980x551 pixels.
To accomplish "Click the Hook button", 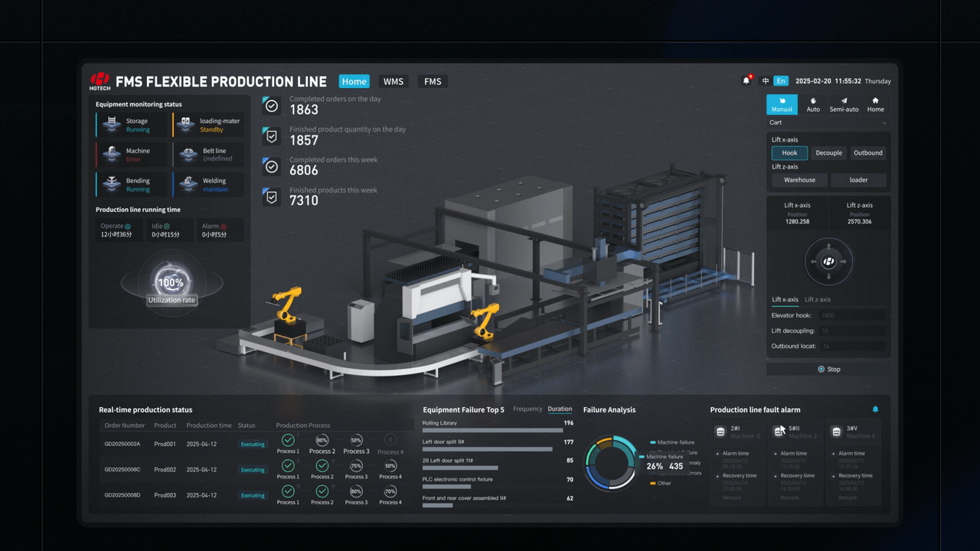I will click(789, 153).
